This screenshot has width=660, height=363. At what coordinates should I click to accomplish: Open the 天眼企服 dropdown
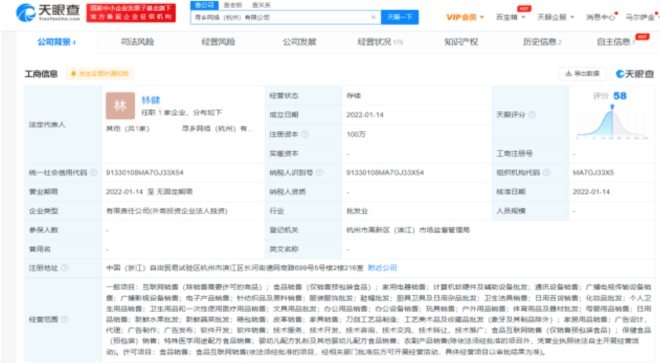pyautogui.click(x=556, y=17)
